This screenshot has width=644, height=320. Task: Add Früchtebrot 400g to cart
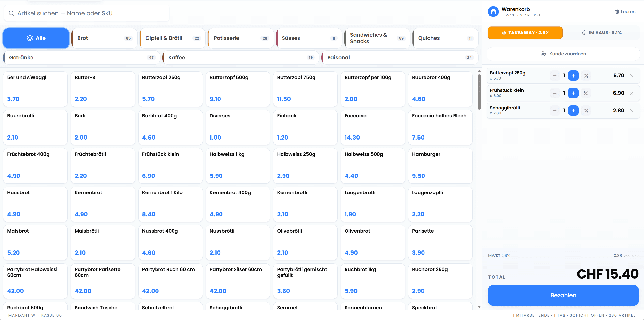(x=35, y=166)
